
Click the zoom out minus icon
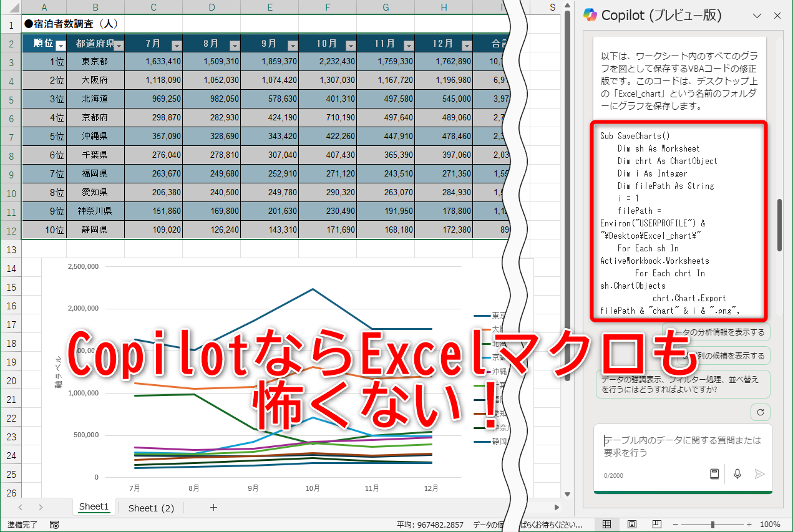pos(677,525)
